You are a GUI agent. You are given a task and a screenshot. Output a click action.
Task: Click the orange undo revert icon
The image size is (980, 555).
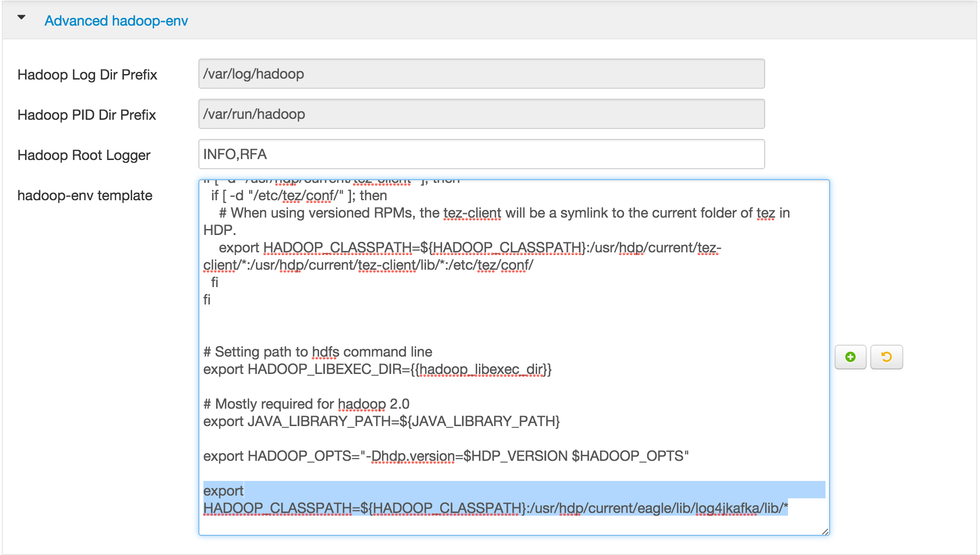[x=886, y=357]
